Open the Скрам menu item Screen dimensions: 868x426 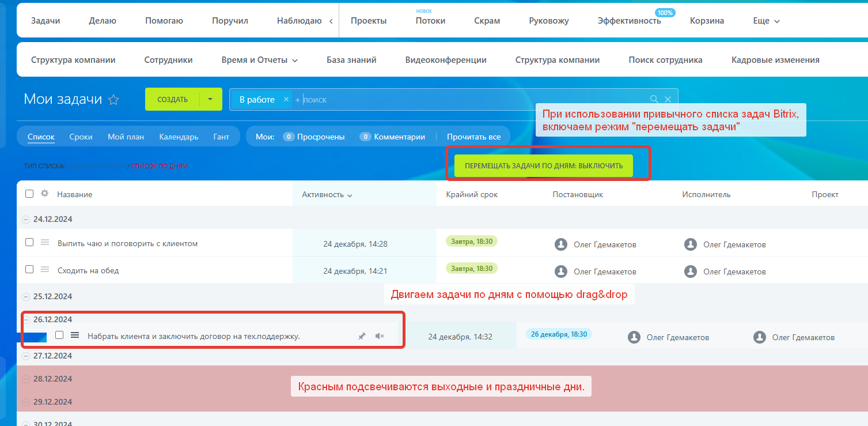pos(487,21)
